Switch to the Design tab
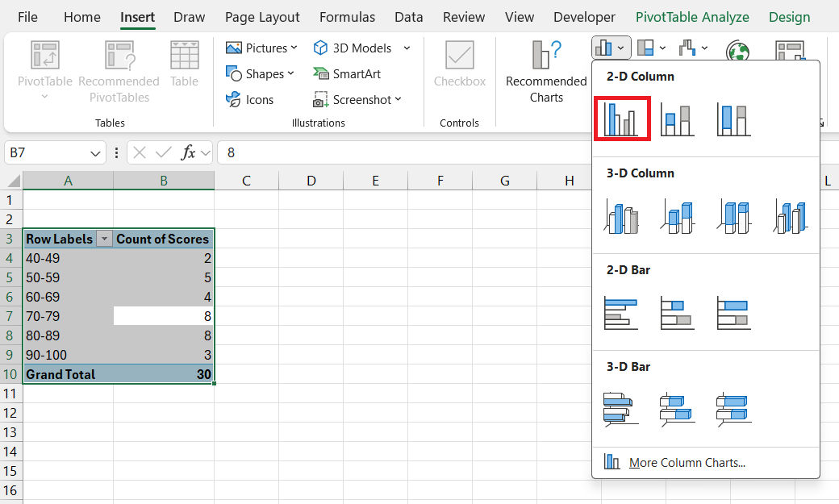The height and width of the screenshot is (504, 839). click(789, 17)
